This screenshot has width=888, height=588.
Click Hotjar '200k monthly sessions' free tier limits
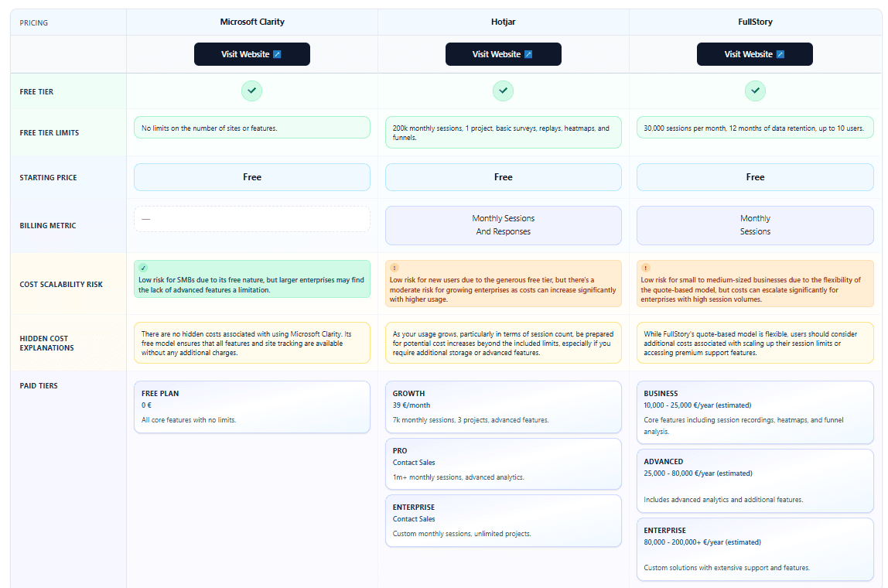(x=503, y=132)
